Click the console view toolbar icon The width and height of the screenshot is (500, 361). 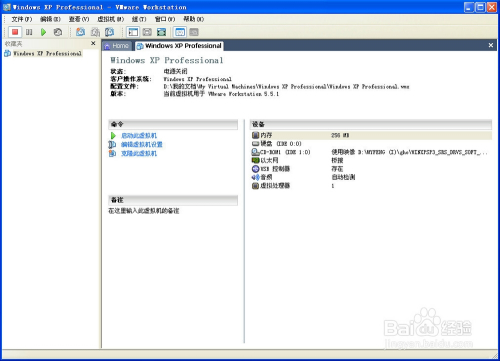click(194, 32)
